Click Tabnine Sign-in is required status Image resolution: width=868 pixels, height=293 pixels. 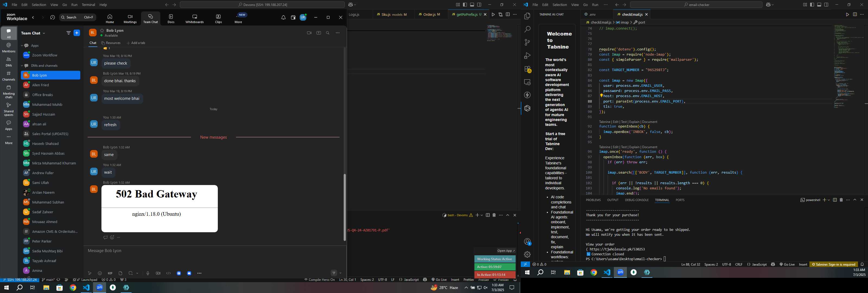834,265
